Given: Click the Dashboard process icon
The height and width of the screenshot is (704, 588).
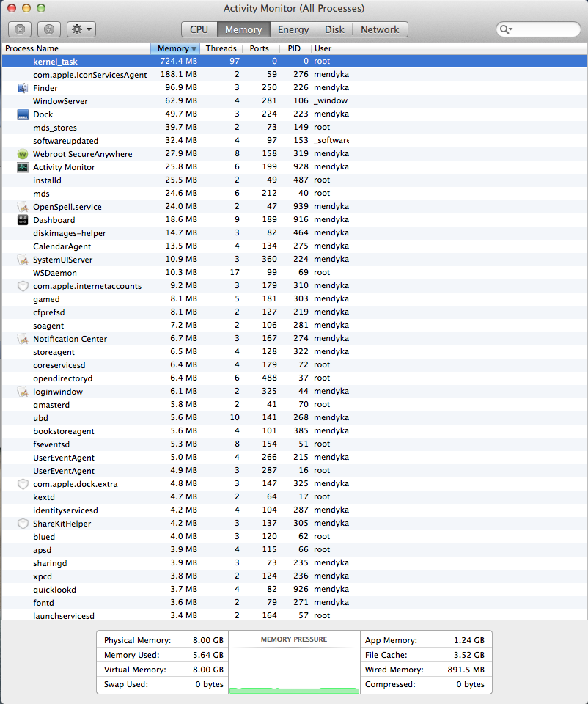Looking at the screenshot, I should (x=23, y=220).
